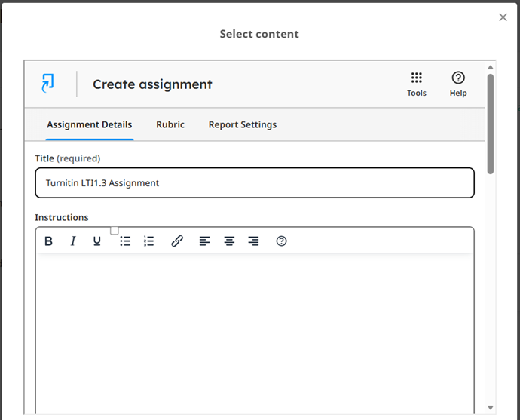This screenshot has width=520, height=420.
Task: Center align the instructions text
Action: point(229,241)
